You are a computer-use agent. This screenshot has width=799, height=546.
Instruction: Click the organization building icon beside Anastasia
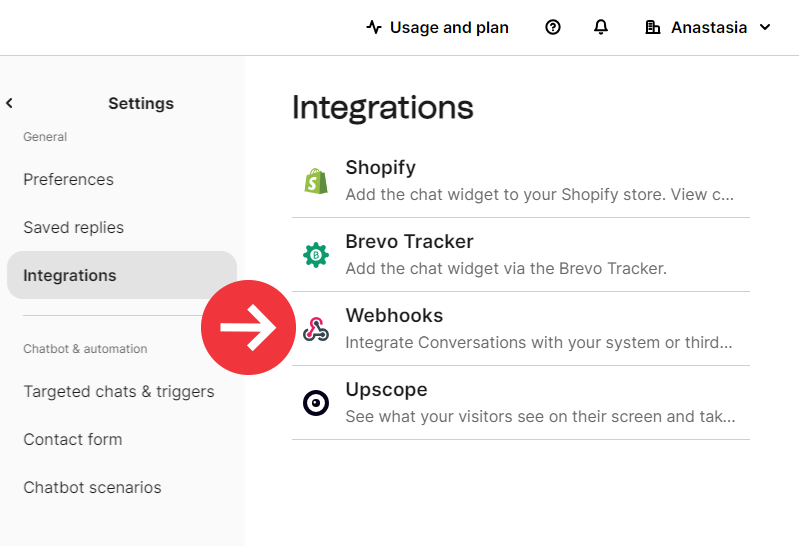click(652, 27)
